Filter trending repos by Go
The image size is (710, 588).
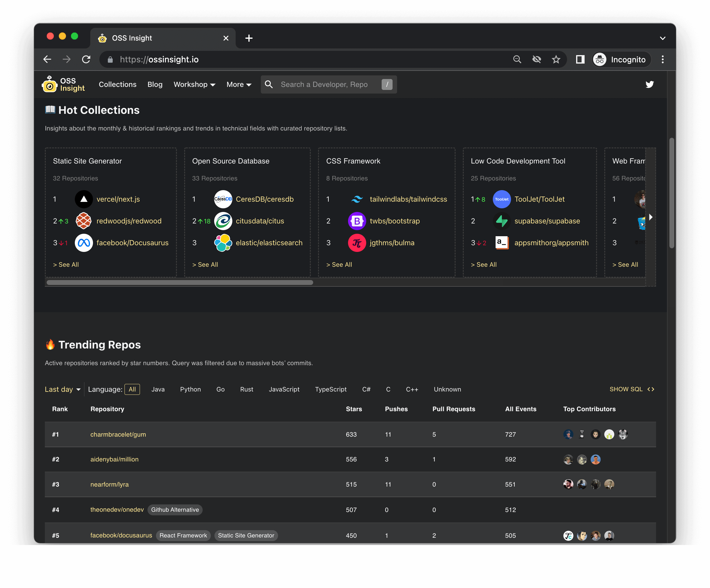tap(221, 389)
